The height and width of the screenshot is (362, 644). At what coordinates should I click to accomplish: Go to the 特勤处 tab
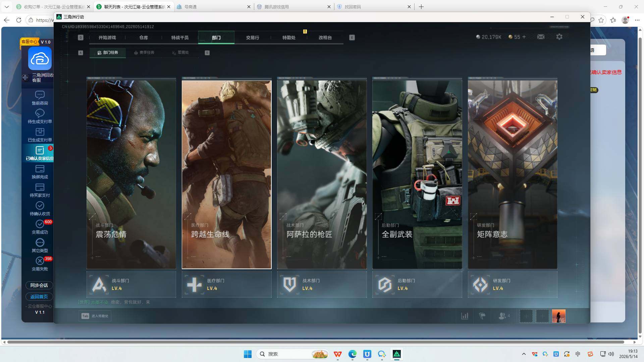click(289, 38)
